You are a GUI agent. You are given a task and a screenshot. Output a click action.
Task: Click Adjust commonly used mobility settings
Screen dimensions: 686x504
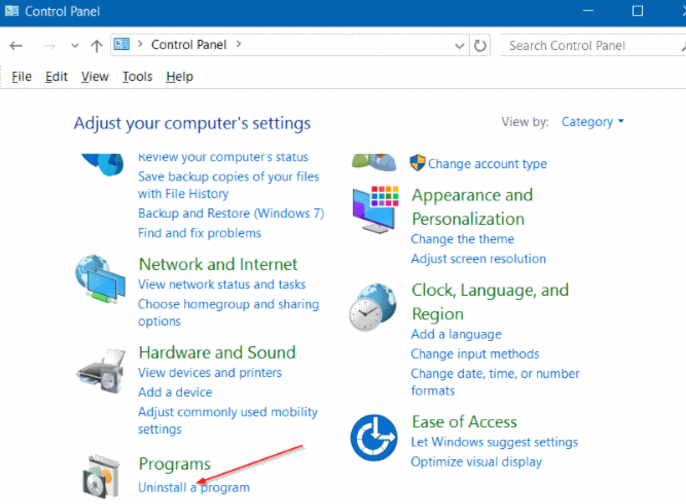(x=228, y=420)
